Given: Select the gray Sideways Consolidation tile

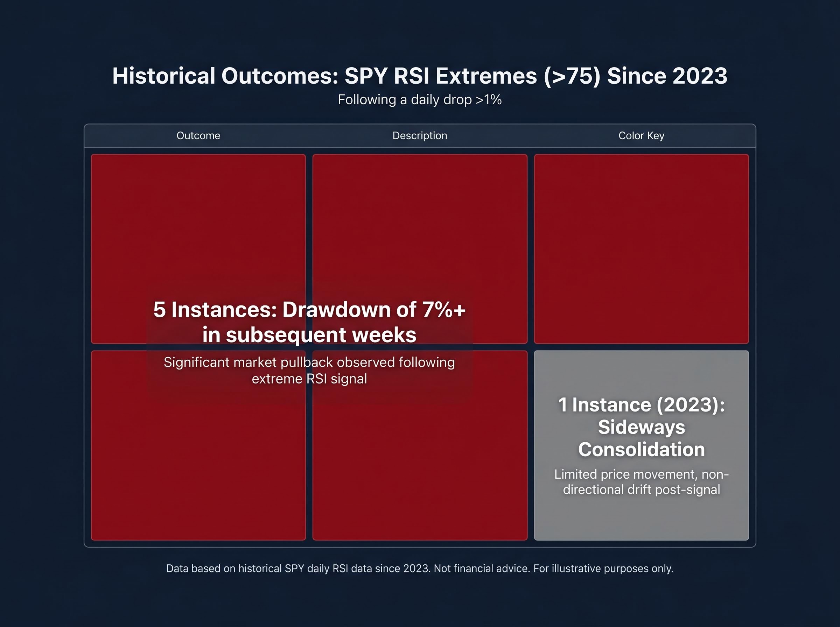Looking at the screenshot, I should (642, 445).
